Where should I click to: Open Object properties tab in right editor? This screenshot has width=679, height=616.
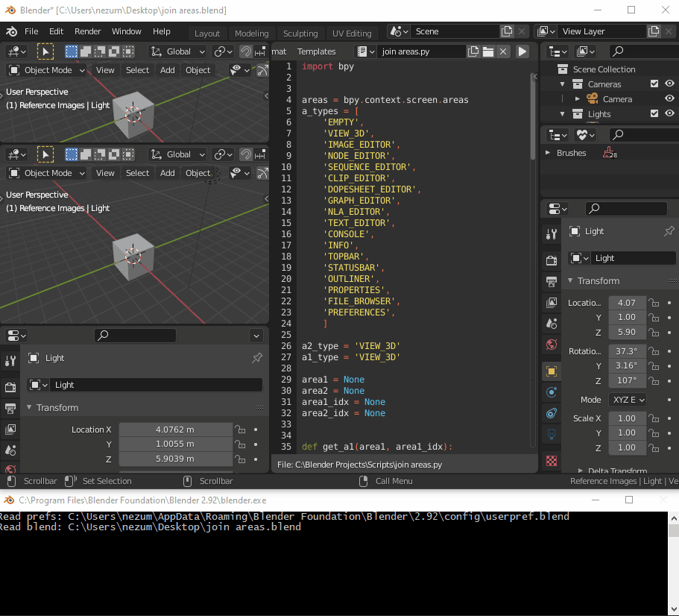pos(552,371)
